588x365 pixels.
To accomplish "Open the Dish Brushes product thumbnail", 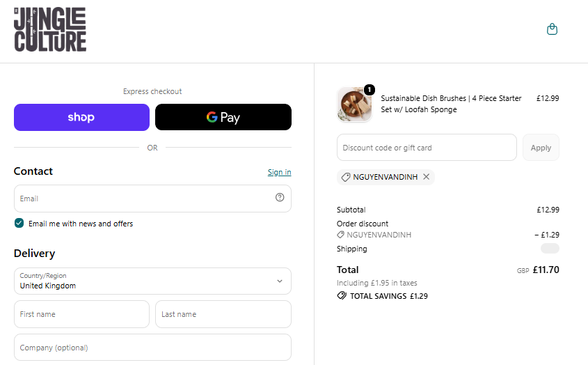I will point(354,104).
